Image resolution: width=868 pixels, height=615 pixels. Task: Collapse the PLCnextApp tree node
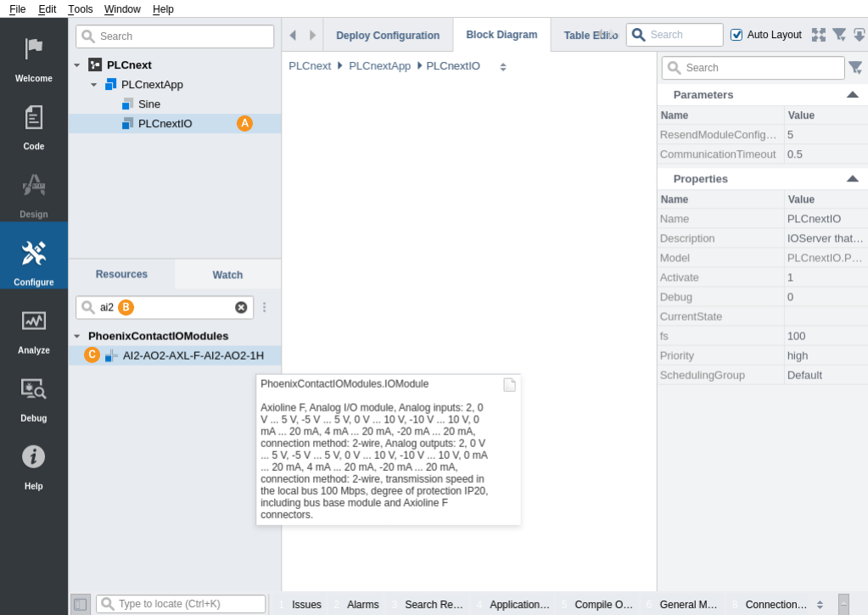pyautogui.click(x=94, y=85)
